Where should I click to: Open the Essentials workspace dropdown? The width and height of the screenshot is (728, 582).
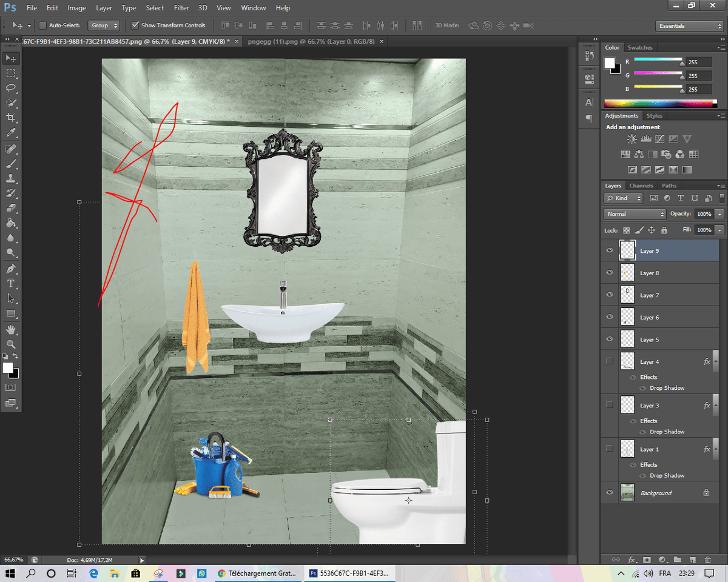pos(689,26)
